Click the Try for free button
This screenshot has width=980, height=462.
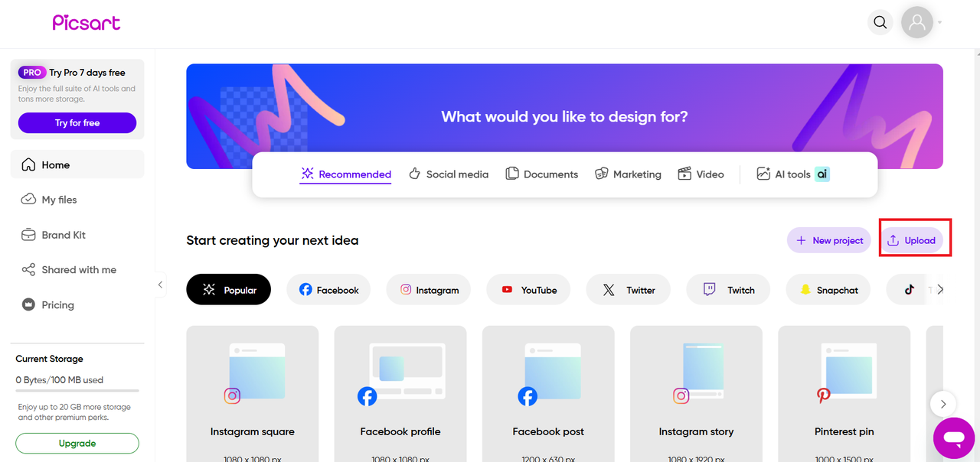[x=77, y=122]
